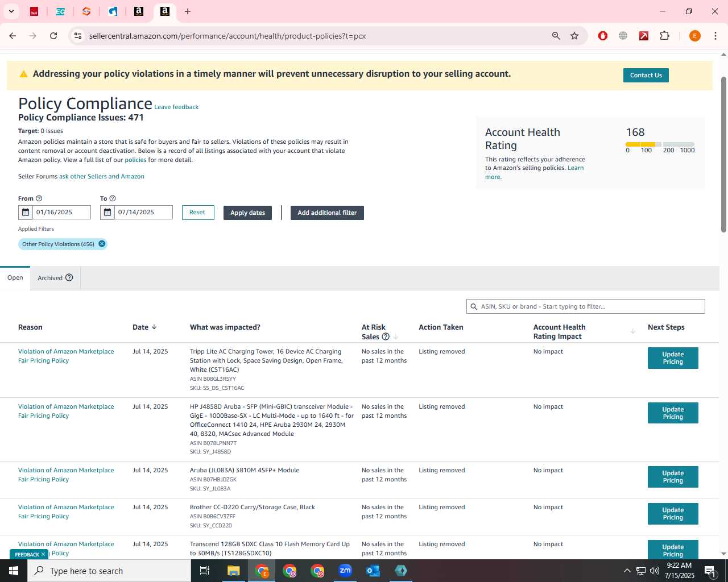
Task: Open the Extensions puzzle menu
Action: [x=664, y=36]
